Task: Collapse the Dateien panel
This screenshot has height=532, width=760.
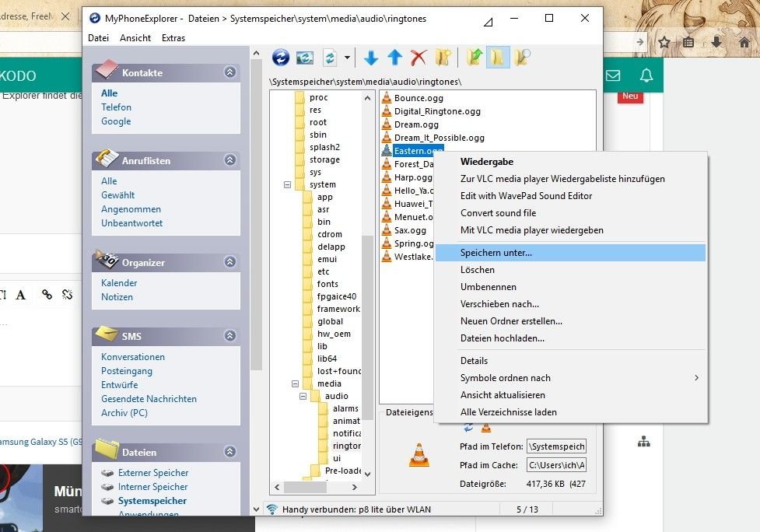Action: click(229, 452)
